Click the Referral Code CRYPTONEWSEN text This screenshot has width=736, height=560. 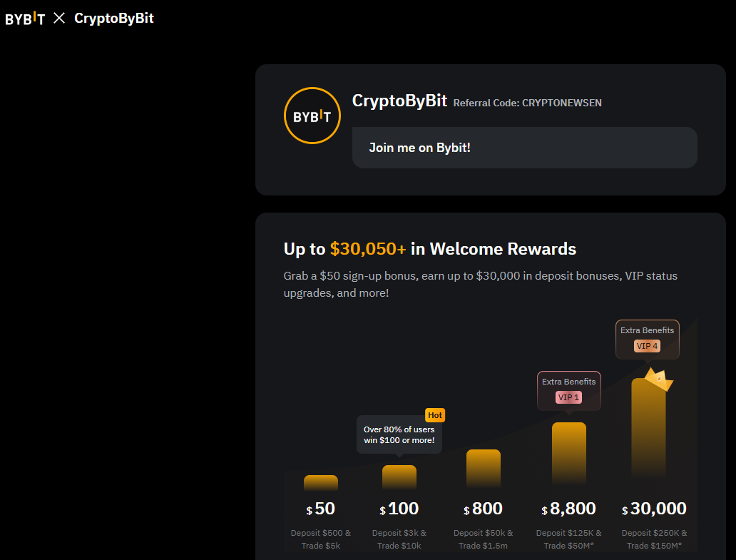point(528,103)
